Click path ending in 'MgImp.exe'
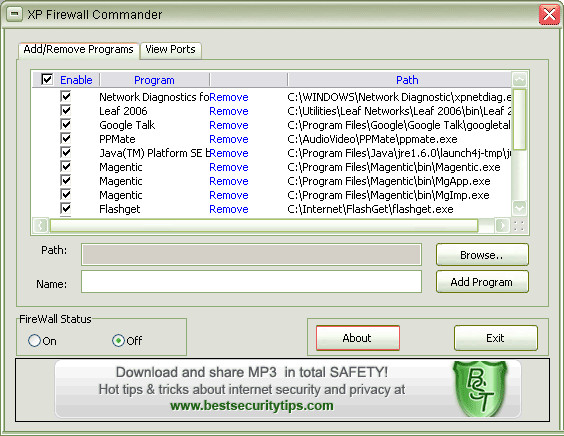The height and width of the screenshot is (436, 564). click(x=388, y=195)
